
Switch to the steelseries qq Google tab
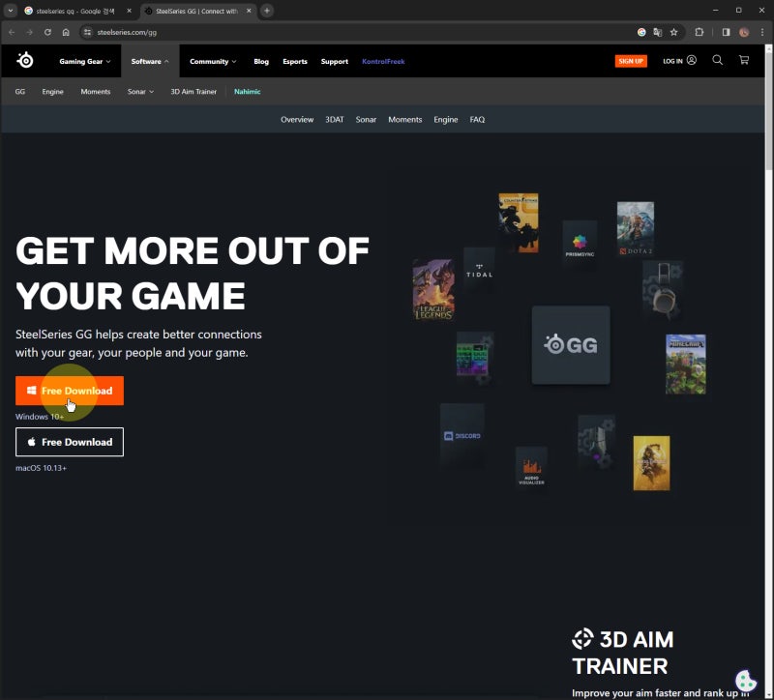[x=73, y=11]
